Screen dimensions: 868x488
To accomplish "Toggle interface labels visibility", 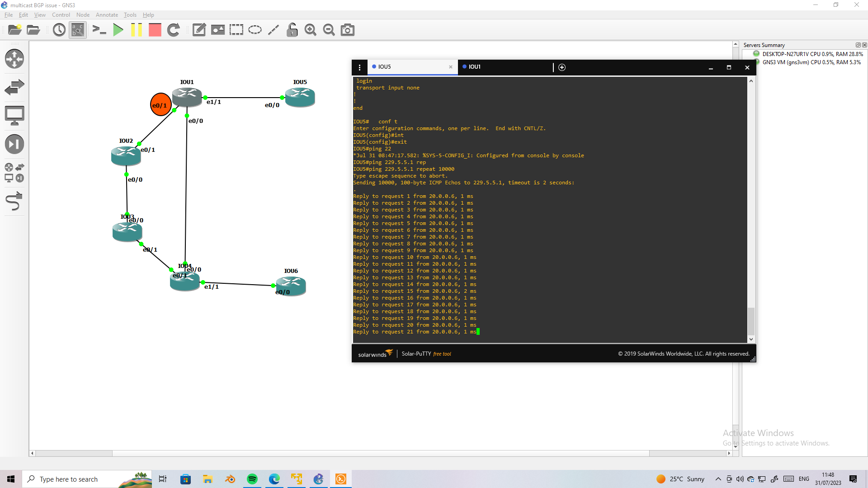I will 77,30.
